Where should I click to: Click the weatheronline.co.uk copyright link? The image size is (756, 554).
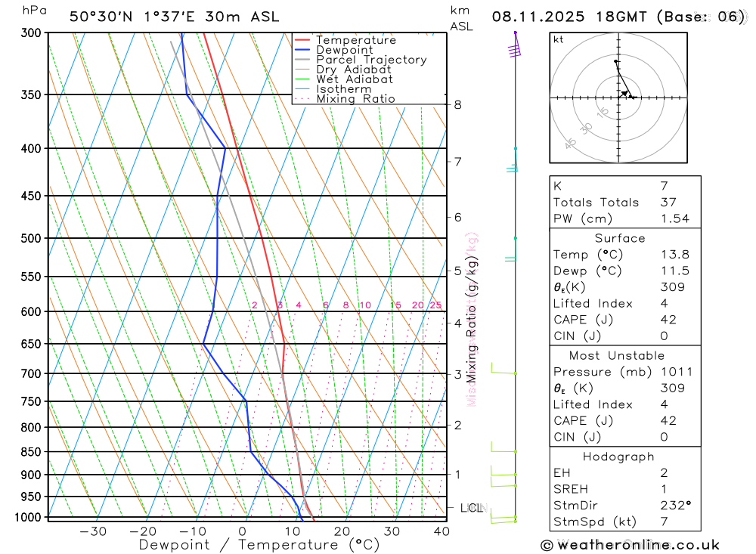pos(631,546)
